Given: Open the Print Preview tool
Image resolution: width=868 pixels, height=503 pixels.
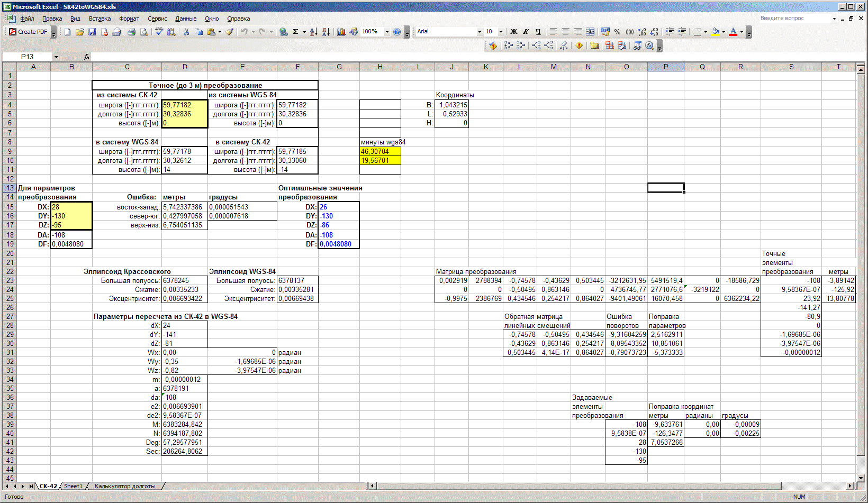Looking at the screenshot, I should pyautogui.click(x=144, y=32).
